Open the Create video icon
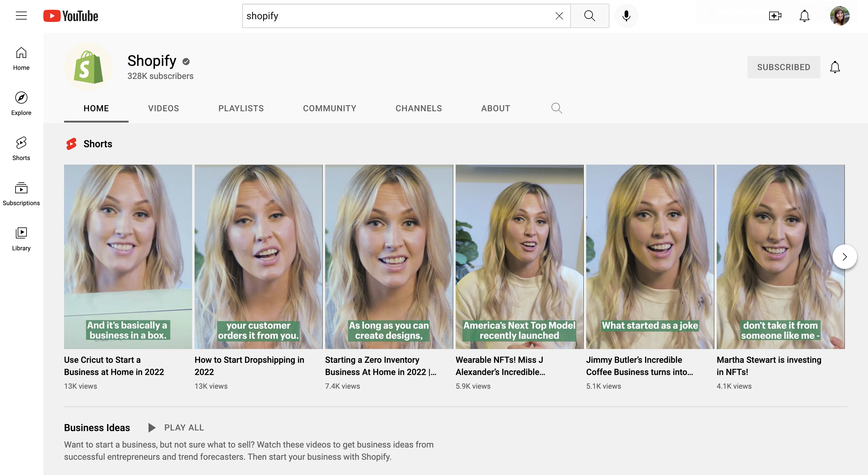Image resolution: width=868 pixels, height=475 pixels. pos(775,16)
